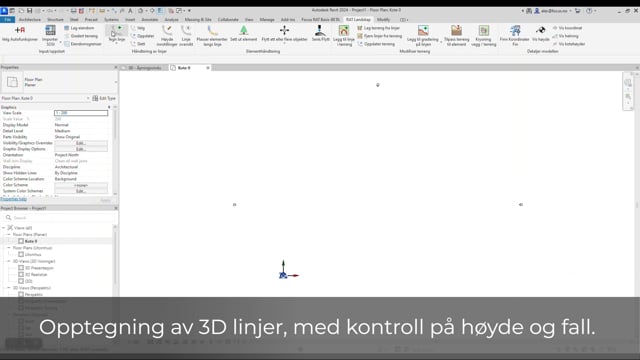The height and width of the screenshot is (360, 640).
Task: Open the Manage ribbon tab
Action: (x=267, y=20)
